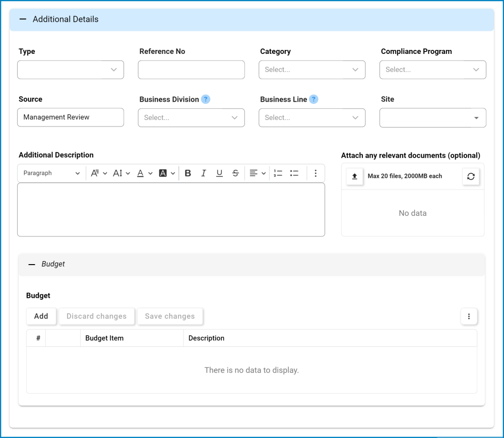Viewport: 504px width, 438px height.
Task: Open the Paragraph style dropdown
Action: tap(51, 173)
